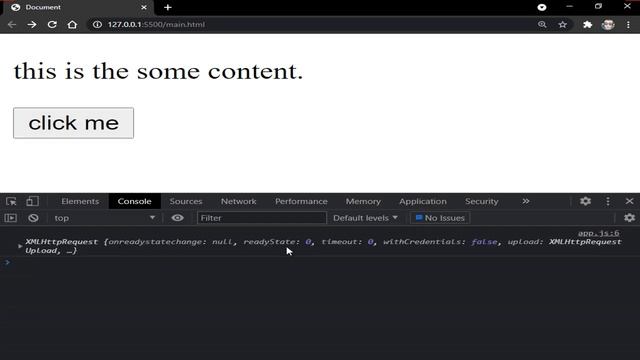Click the No Issues indicator
640x360 pixels.
[440, 218]
